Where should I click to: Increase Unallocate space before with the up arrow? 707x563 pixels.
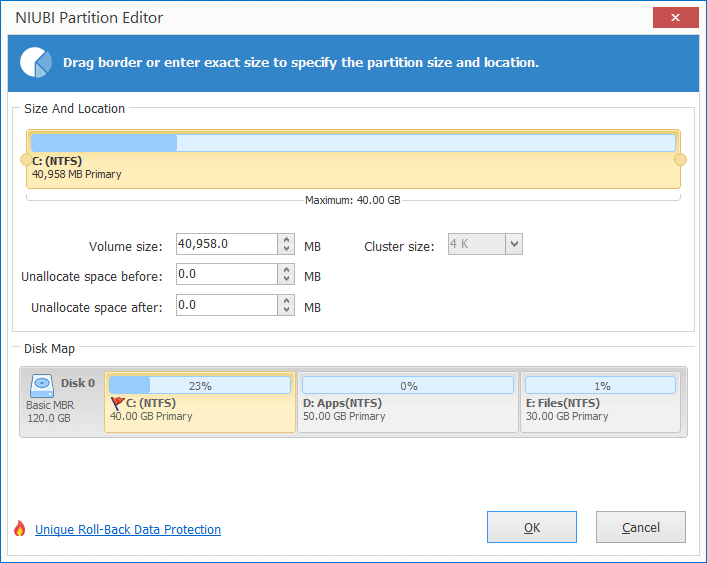286,269
